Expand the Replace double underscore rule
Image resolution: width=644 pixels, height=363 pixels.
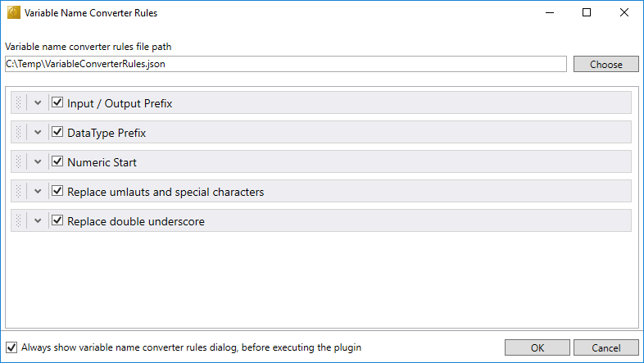coord(38,221)
